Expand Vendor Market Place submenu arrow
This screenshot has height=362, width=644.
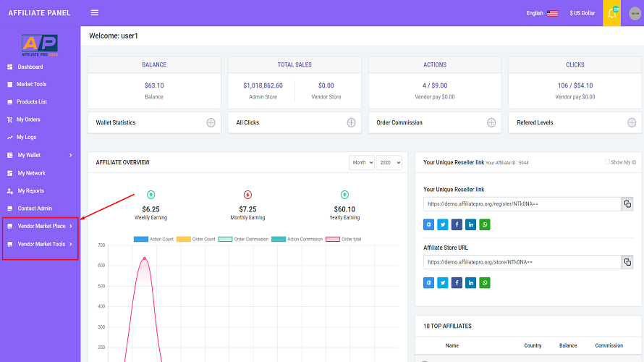pos(71,227)
